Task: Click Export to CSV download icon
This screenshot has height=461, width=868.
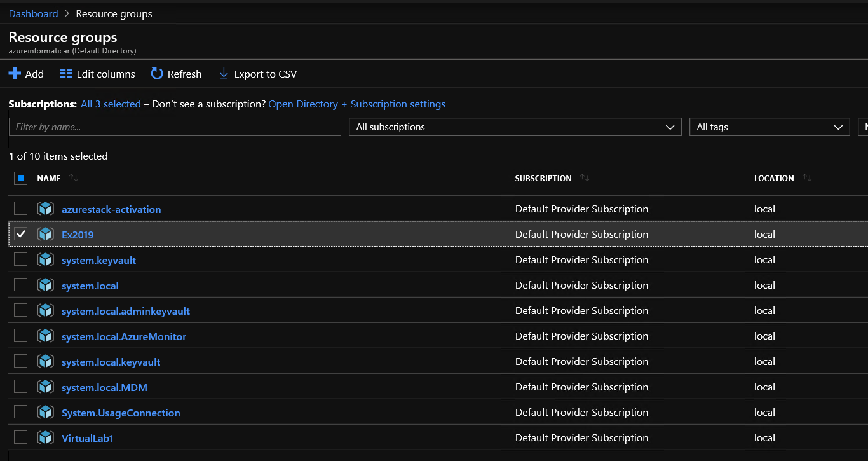Action: 224,74
